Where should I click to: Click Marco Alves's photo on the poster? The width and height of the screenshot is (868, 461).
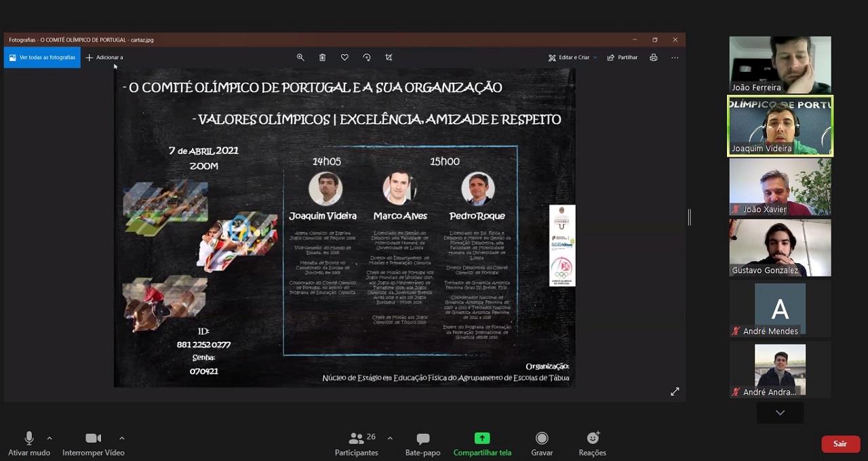click(x=399, y=188)
